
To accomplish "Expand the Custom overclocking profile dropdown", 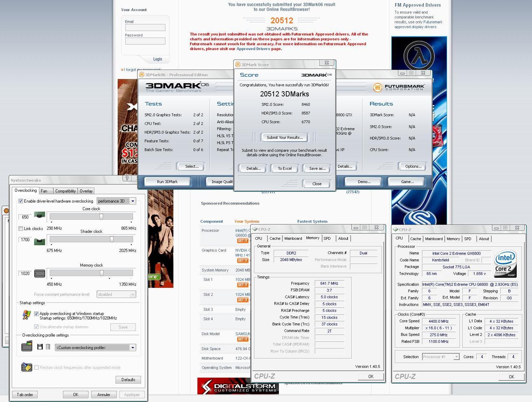I will point(95,347).
